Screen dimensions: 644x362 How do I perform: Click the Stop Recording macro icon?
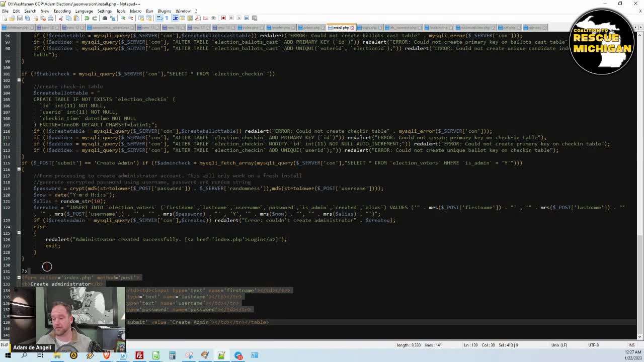click(x=231, y=18)
